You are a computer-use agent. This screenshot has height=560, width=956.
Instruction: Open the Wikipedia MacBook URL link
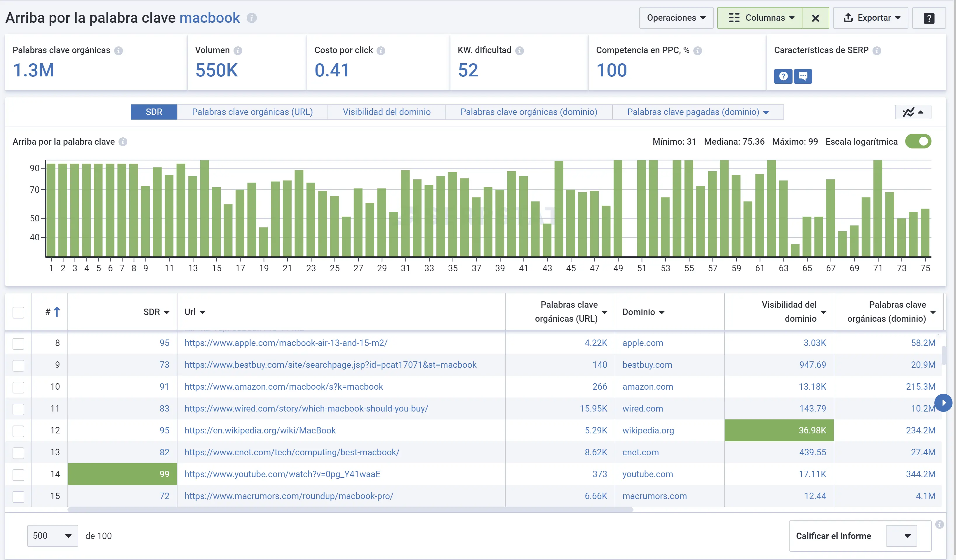[260, 430]
